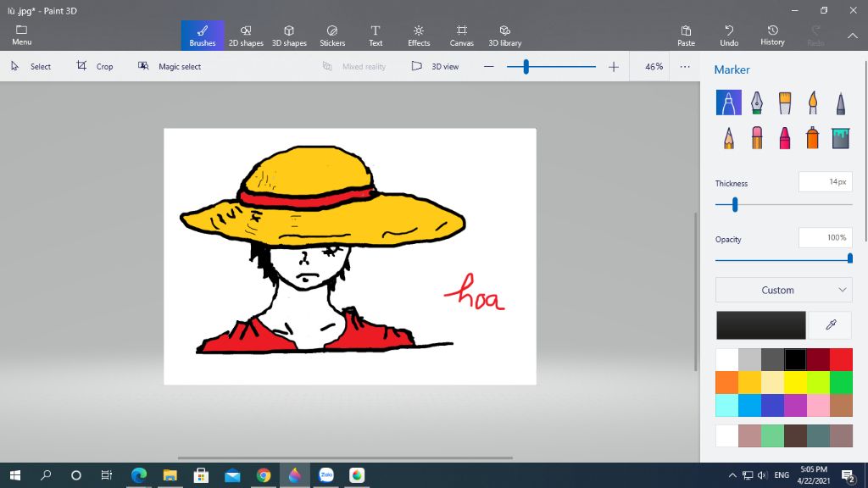The height and width of the screenshot is (488, 868).
Task: Open the Windows Start menu
Action: click(x=15, y=475)
